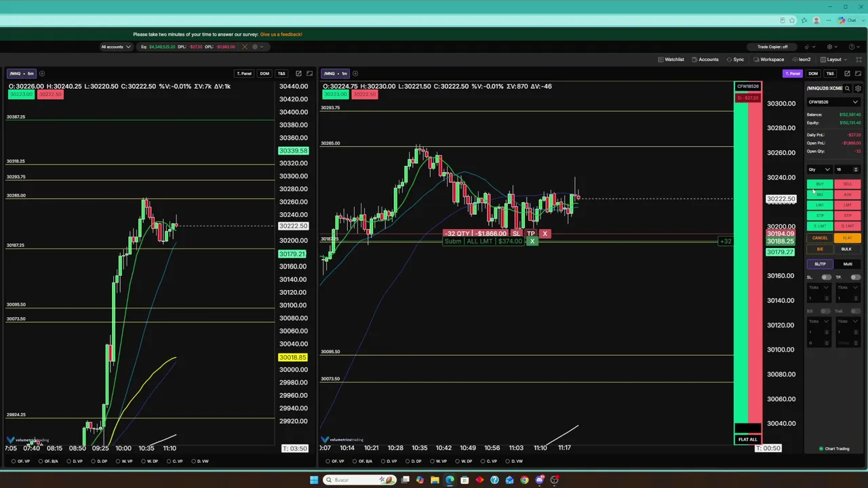Select the CFW18526 account dropdown
The image size is (868, 488).
coord(833,102)
